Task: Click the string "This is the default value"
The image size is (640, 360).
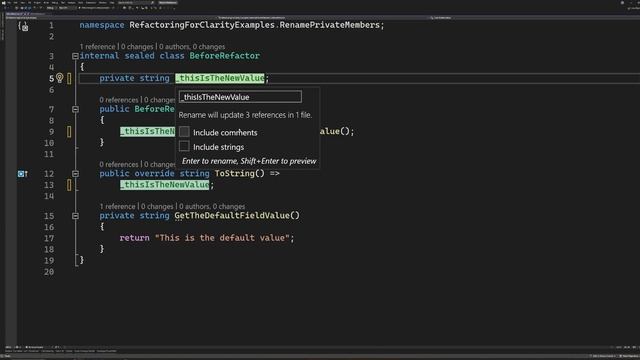Action: pos(222,238)
